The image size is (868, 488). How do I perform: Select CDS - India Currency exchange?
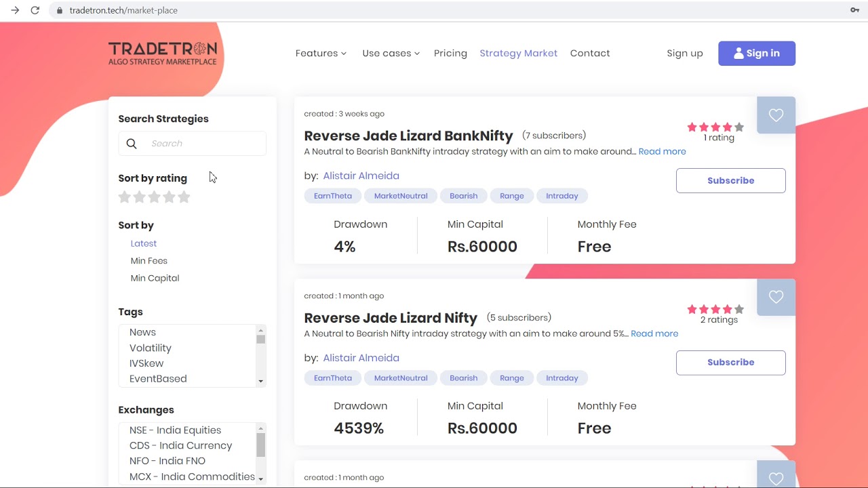pos(180,446)
